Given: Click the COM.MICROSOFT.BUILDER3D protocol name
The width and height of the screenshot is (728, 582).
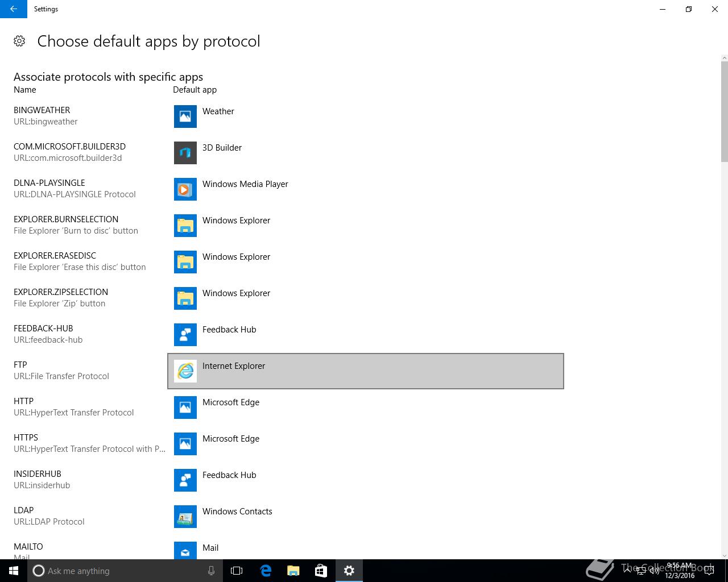Looking at the screenshot, I should click(x=69, y=147).
